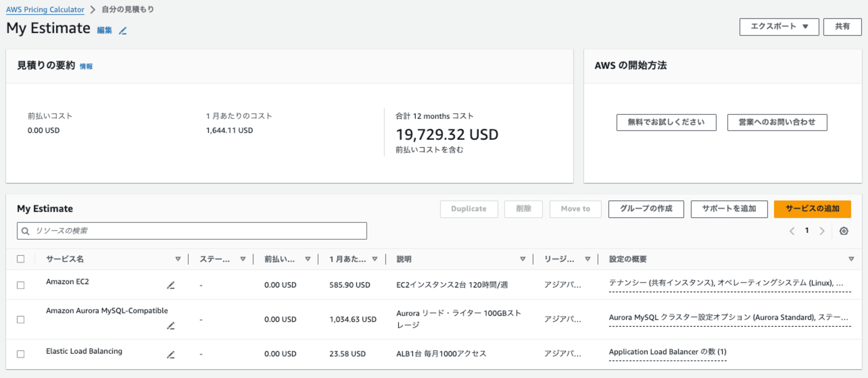Check the Elastic Load Balancing checkbox
The height and width of the screenshot is (378, 868).
20,354
